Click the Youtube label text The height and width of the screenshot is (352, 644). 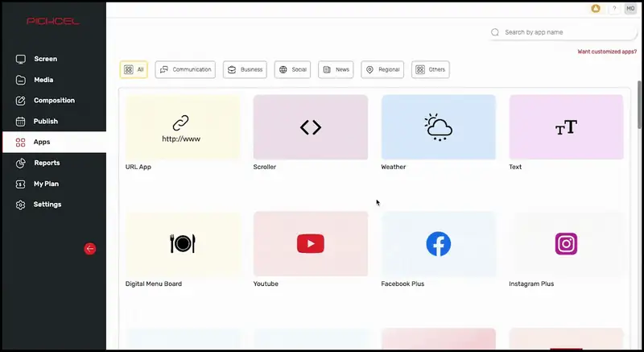point(266,284)
